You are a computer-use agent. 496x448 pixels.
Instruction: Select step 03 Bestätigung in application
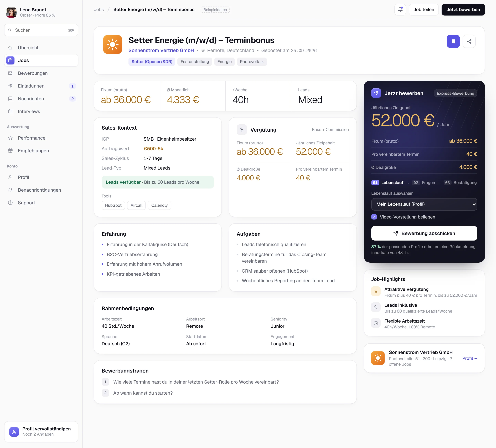460,183
